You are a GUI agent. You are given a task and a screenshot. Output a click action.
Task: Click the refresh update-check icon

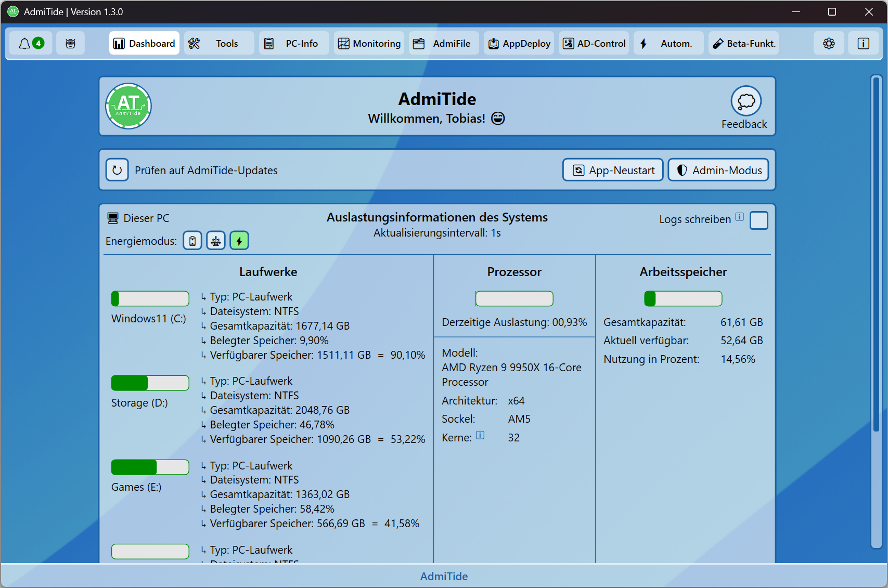(x=117, y=170)
